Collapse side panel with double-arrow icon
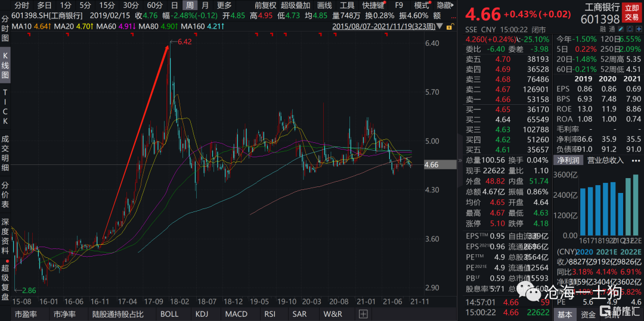This screenshot has width=644, height=321. 460,160
